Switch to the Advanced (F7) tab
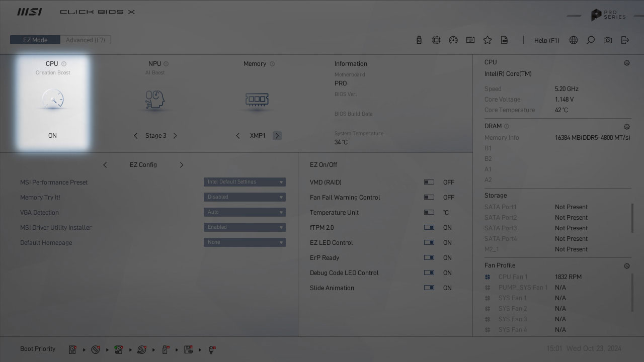644x362 pixels. point(86,40)
